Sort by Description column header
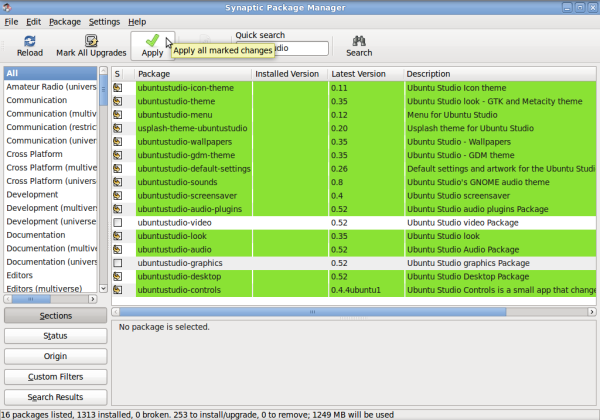This screenshot has width=600, height=420. [x=499, y=74]
